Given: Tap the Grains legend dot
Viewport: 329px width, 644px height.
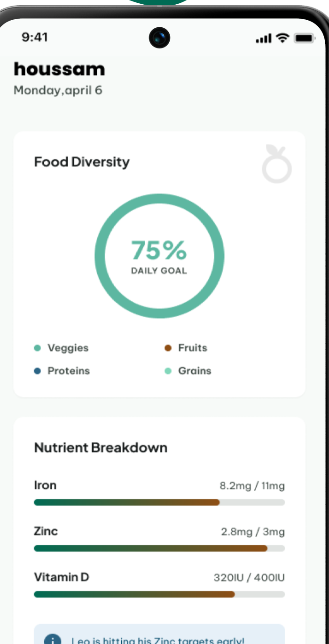Looking at the screenshot, I should (x=168, y=371).
